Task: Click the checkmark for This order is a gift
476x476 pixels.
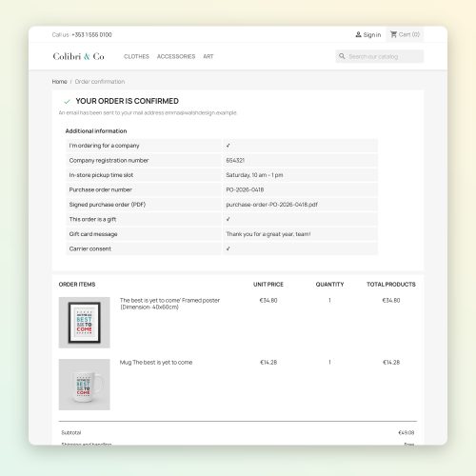Action: coord(228,219)
